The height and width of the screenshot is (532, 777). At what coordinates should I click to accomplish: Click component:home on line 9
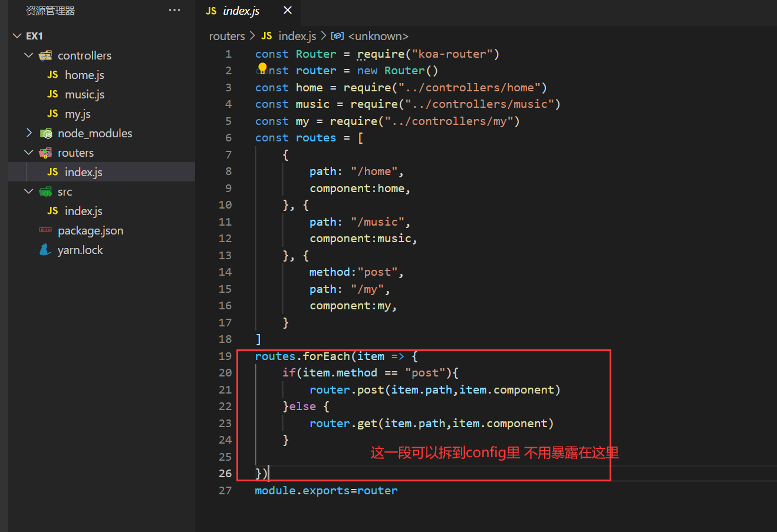pyautogui.click(x=357, y=188)
